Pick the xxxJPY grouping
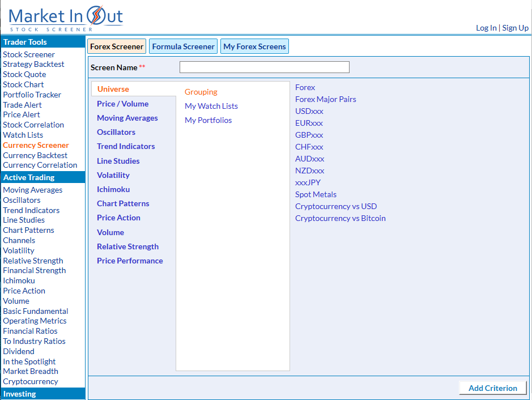 coord(308,182)
